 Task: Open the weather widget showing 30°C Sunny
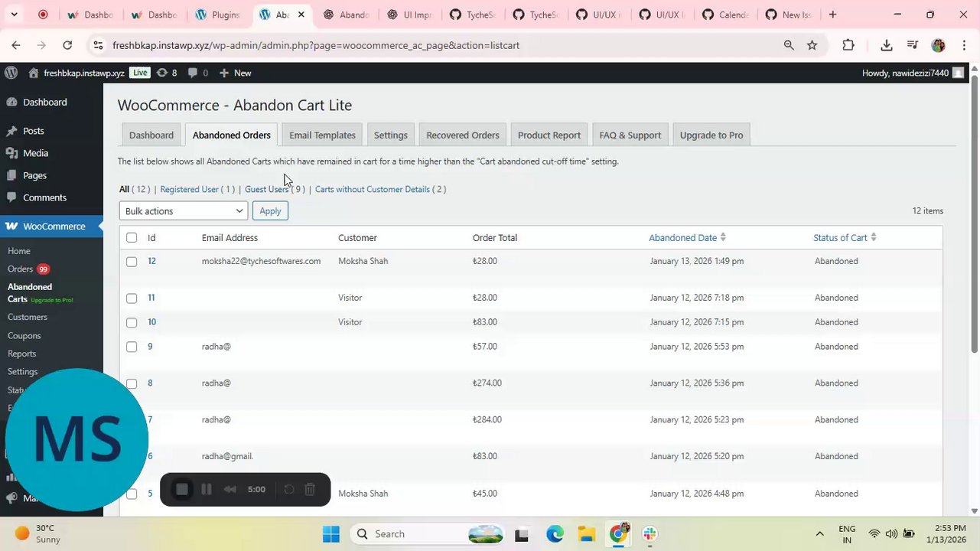click(x=38, y=534)
